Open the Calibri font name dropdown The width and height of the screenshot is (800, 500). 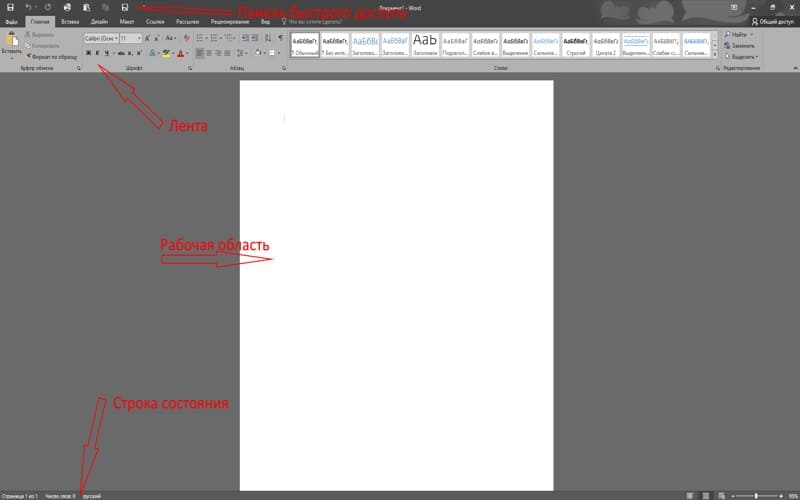pos(116,38)
